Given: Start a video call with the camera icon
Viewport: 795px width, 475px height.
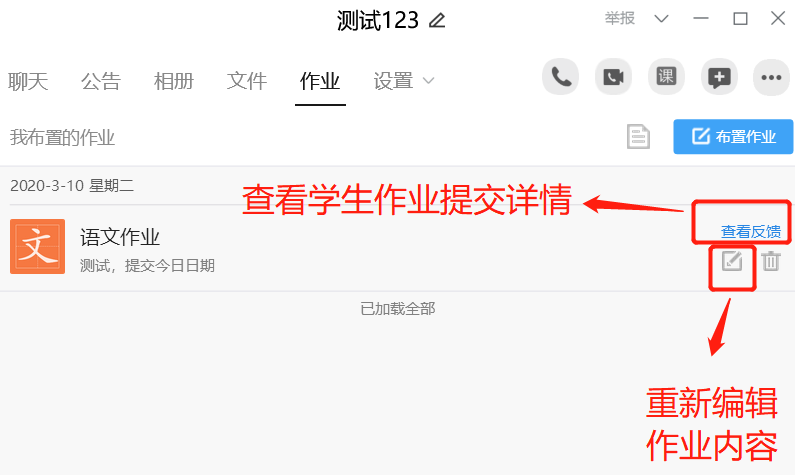Looking at the screenshot, I should 613,77.
